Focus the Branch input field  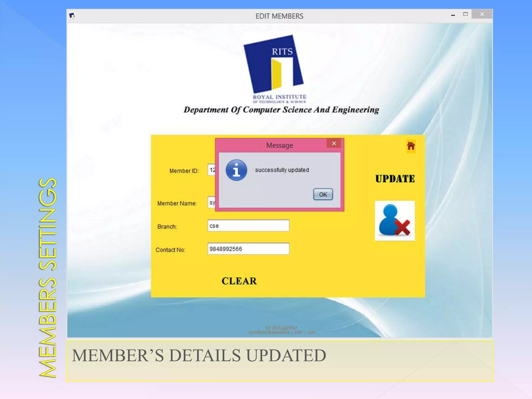pyautogui.click(x=248, y=225)
